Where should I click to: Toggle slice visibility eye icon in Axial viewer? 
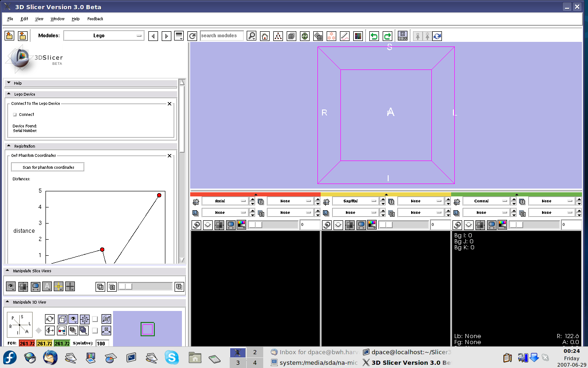click(x=208, y=225)
